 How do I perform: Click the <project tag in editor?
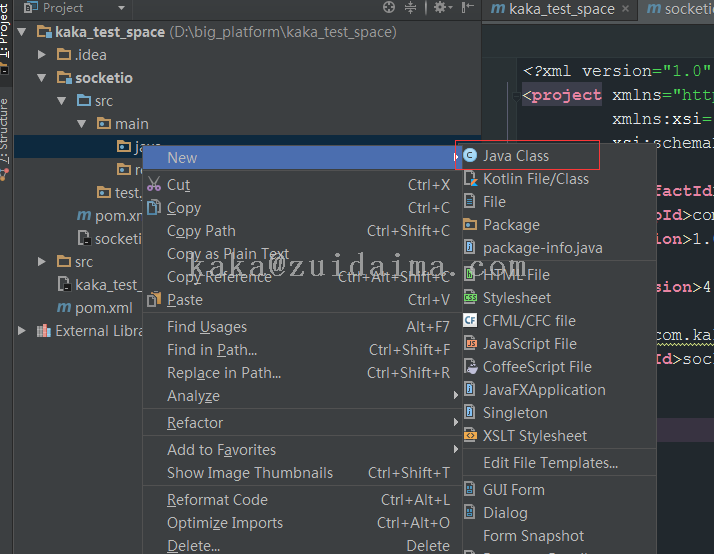click(x=562, y=95)
